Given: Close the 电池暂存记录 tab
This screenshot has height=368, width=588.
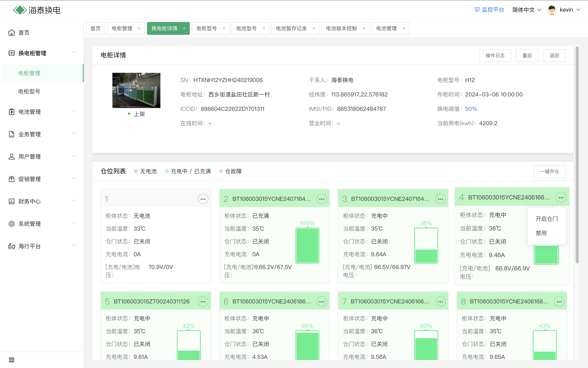Looking at the screenshot, I should (x=314, y=28).
